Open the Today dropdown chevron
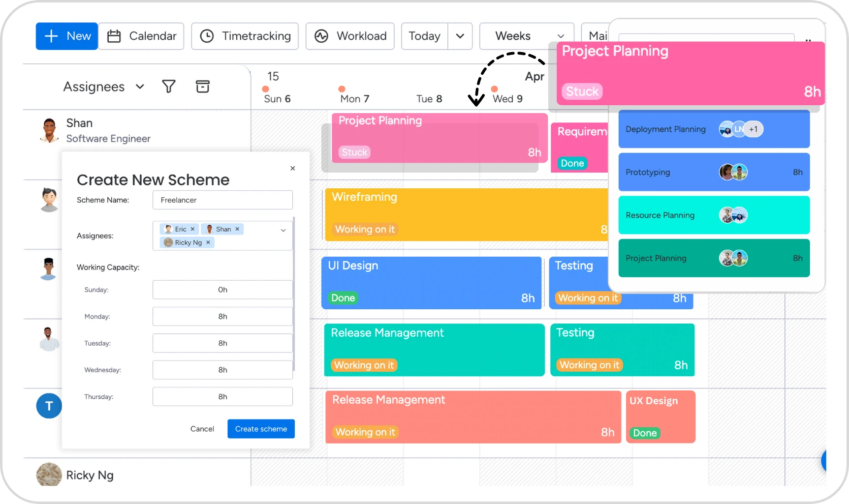 [460, 36]
